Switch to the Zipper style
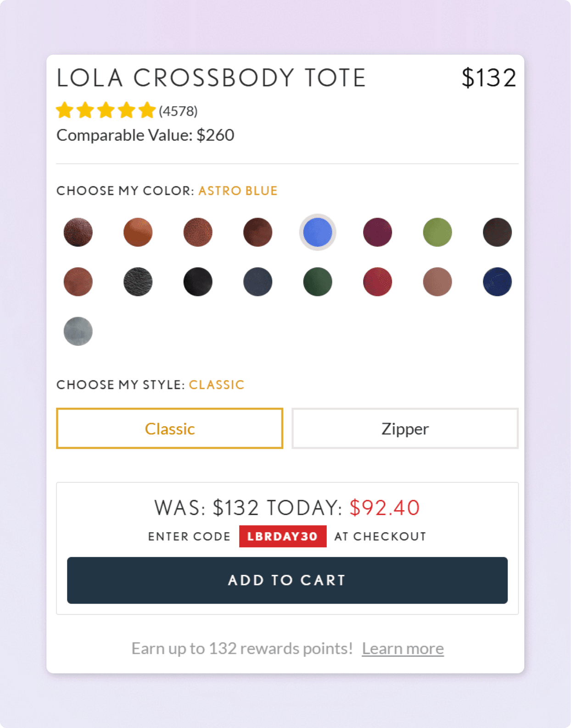The width and height of the screenshot is (571, 728). click(404, 428)
